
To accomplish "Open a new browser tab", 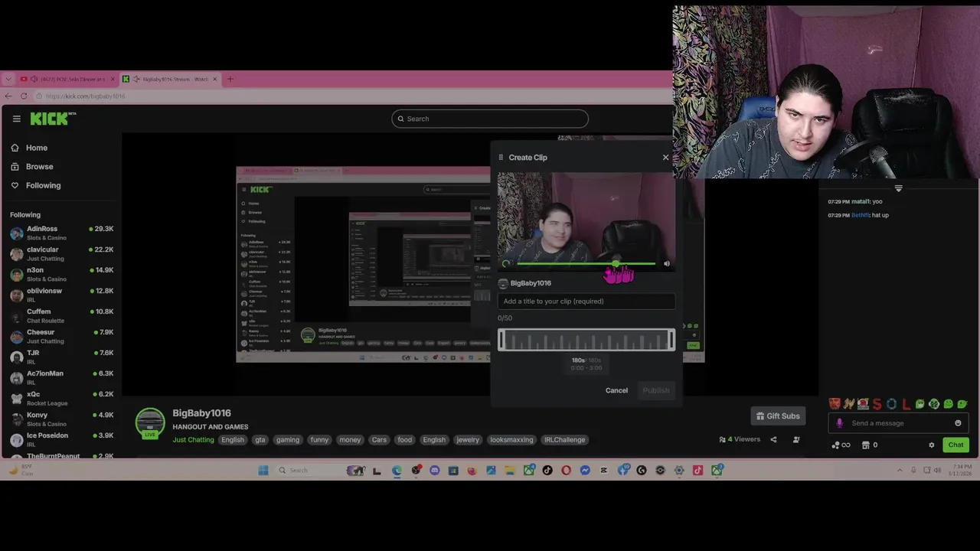I will [x=230, y=79].
